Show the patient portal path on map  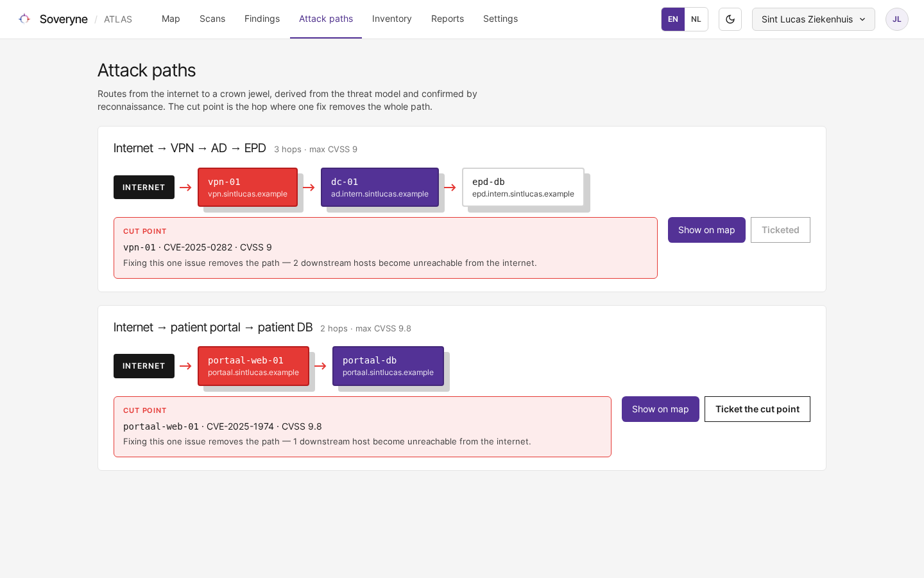660,409
